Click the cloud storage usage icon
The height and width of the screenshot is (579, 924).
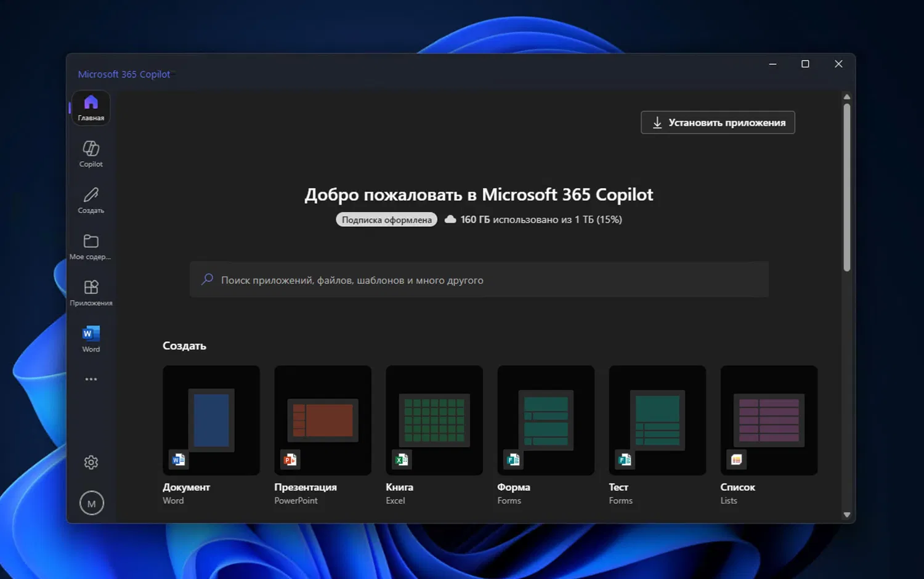tap(450, 219)
